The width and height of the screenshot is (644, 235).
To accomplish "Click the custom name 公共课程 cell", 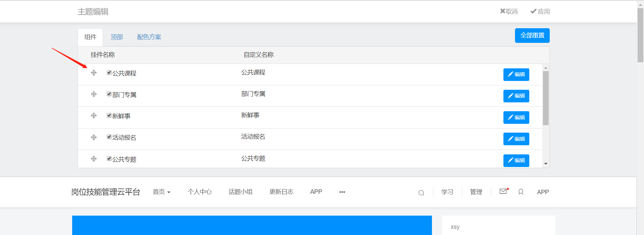I will [x=253, y=72].
